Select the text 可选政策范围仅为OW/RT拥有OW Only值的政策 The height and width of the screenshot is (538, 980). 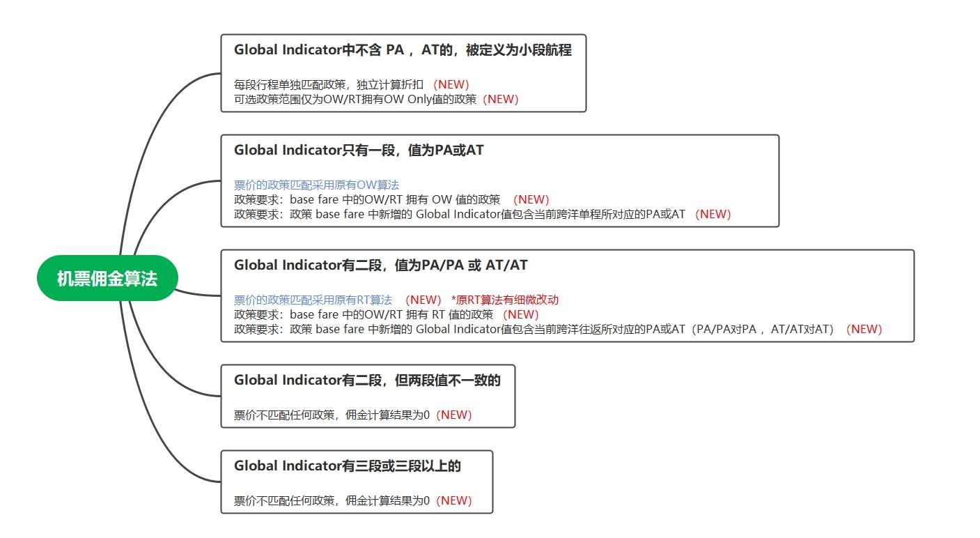point(355,99)
